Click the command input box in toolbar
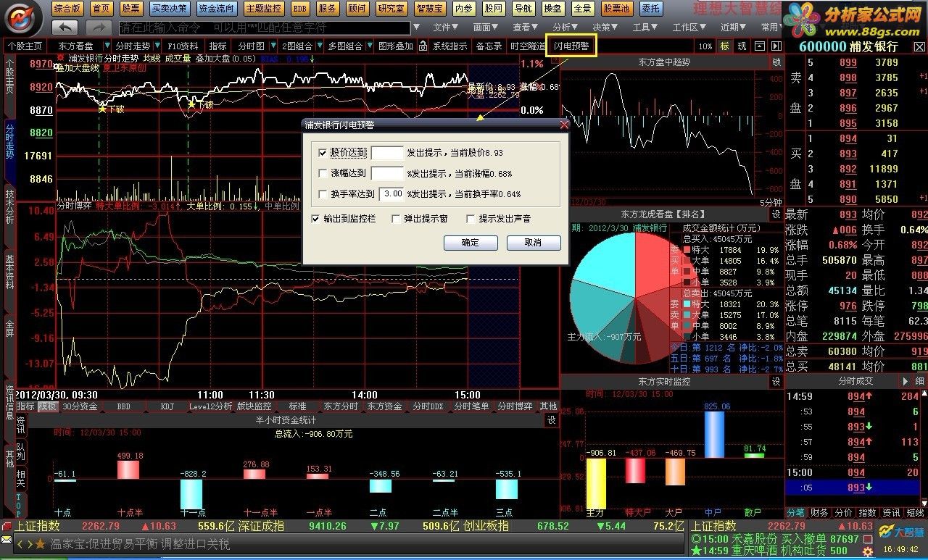The height and width of the screenshot is (560, 928). coord(265,28)
